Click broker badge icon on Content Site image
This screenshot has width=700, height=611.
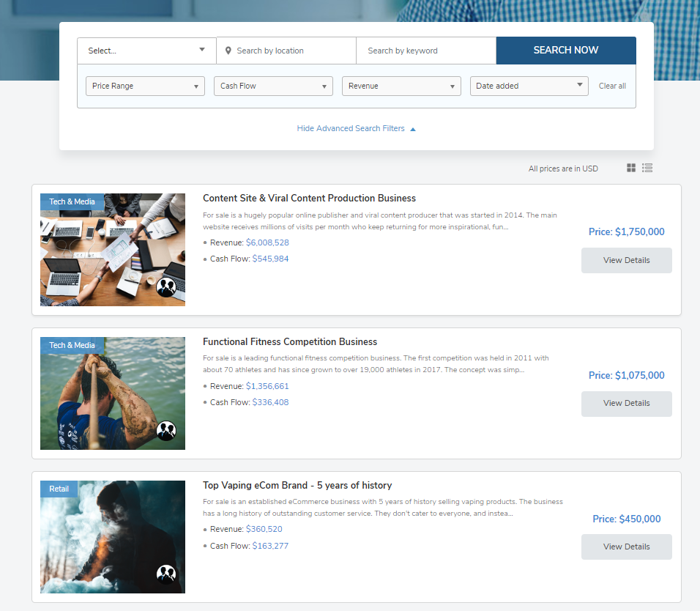point(166,287)
